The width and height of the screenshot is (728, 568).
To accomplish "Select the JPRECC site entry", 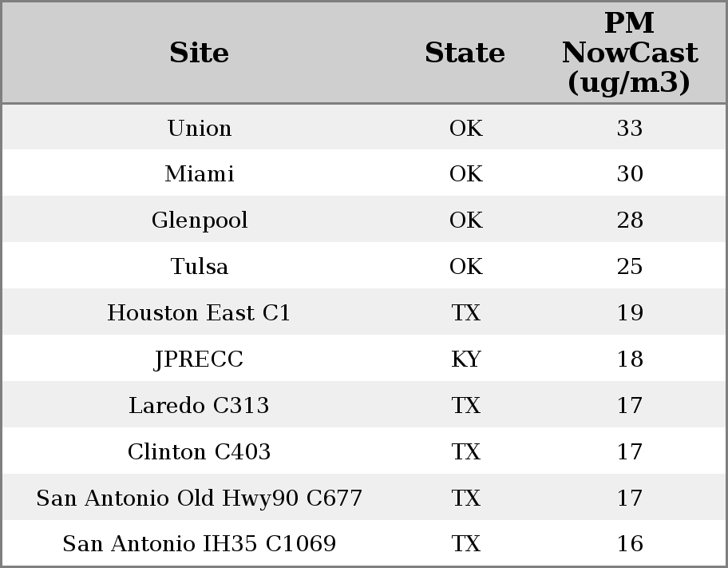I will pyautogui.click(x=200, y=359).
